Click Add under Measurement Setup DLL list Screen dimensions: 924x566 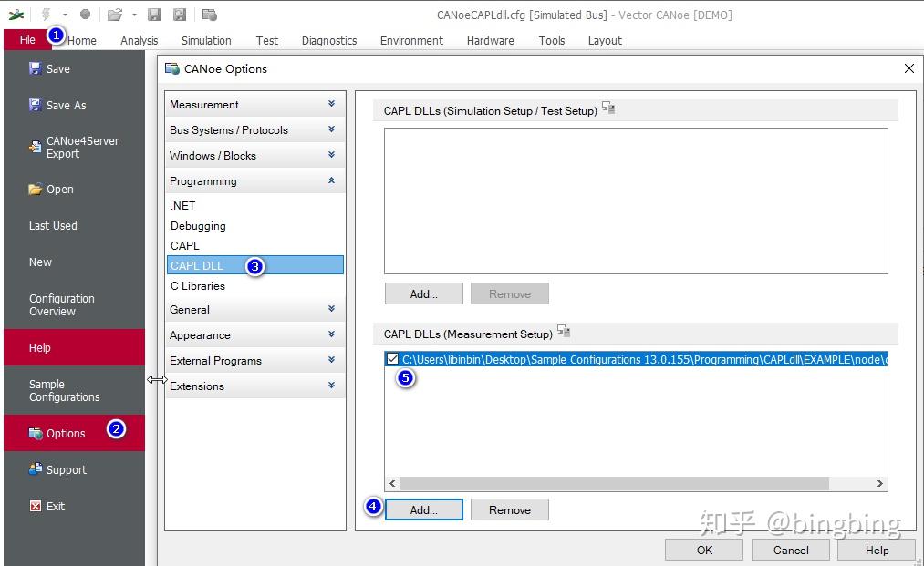pyautogui.click(x=424, y=510)
